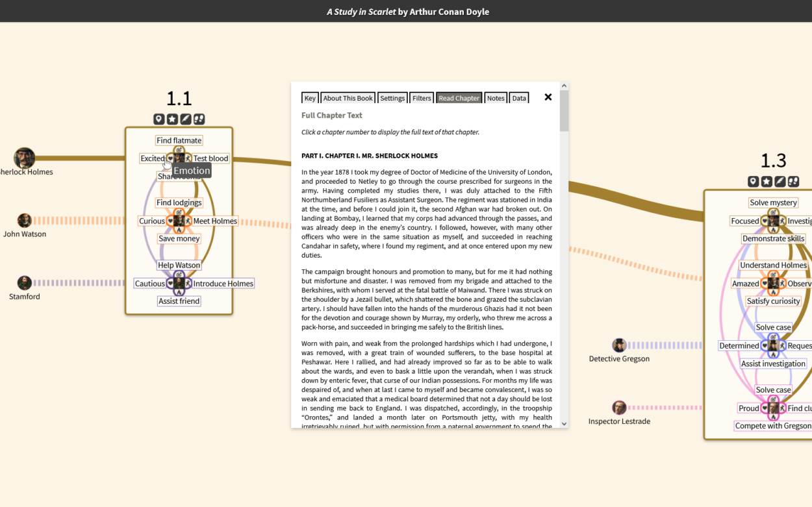
Task: Click the quote marks icon under chapter 1.3
Action: (x=793, y=182)
